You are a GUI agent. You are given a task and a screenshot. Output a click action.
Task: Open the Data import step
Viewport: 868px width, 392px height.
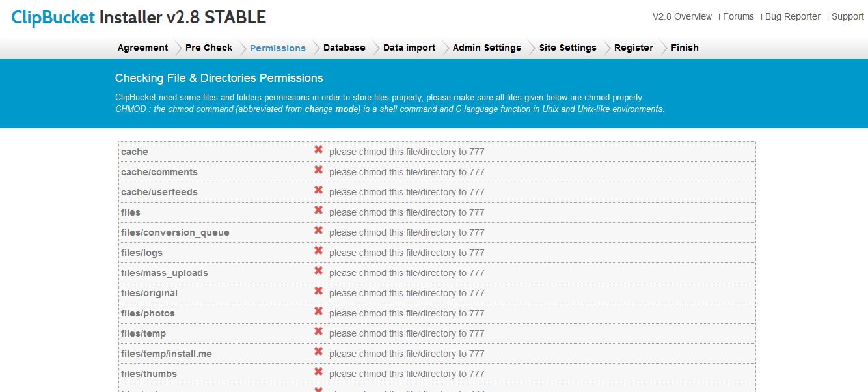[409, 48]
